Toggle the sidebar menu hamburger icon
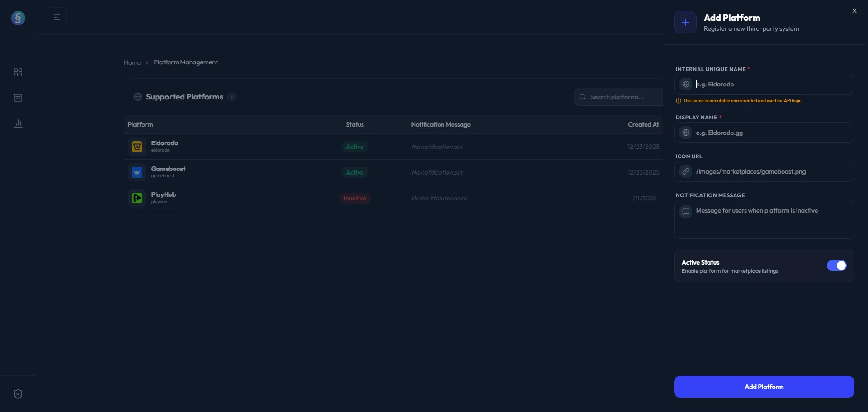Viewport: 868px width, 412px height. coord(57,17)
